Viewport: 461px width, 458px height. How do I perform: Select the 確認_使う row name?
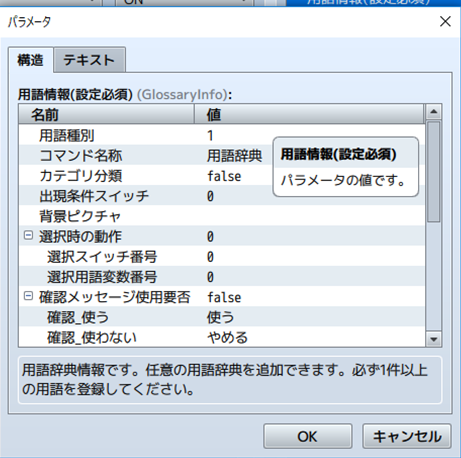[78, 317]
